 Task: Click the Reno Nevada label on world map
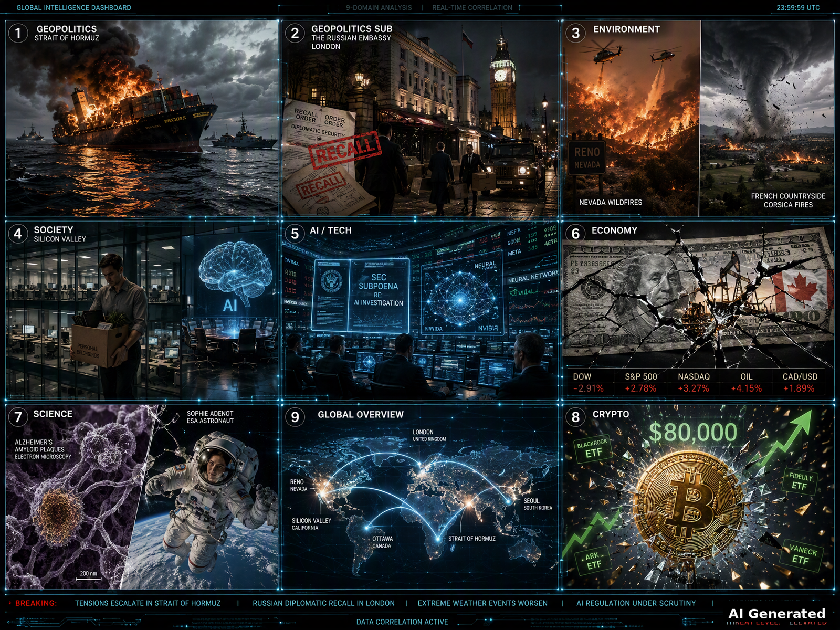299,485
